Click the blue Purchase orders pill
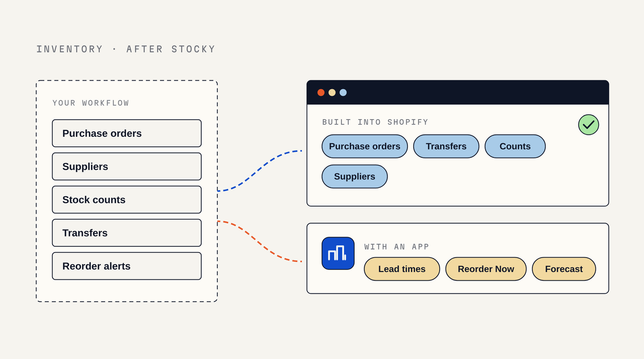The height and width of the screenshot is (359, 644). click(x=365, y=146)
